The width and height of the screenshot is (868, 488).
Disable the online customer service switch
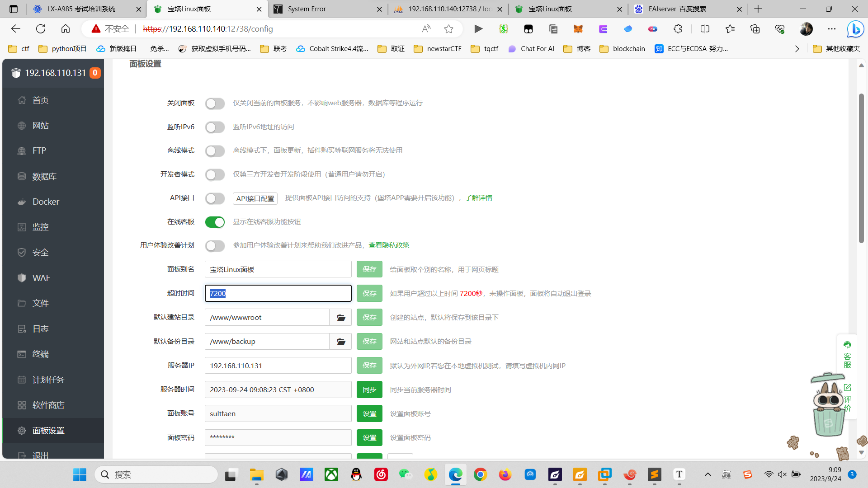tap(215, 222)
